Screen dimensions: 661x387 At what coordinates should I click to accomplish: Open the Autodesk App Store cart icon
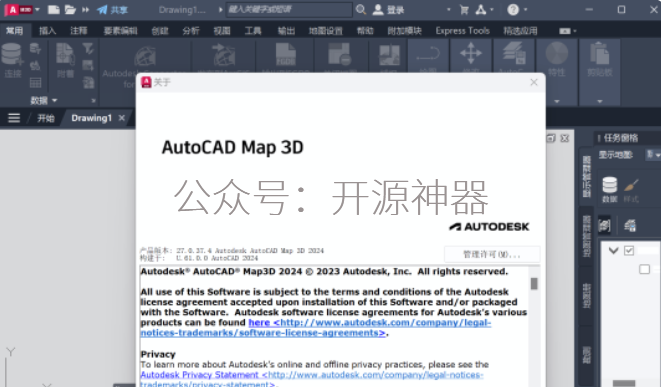[464, 9]
